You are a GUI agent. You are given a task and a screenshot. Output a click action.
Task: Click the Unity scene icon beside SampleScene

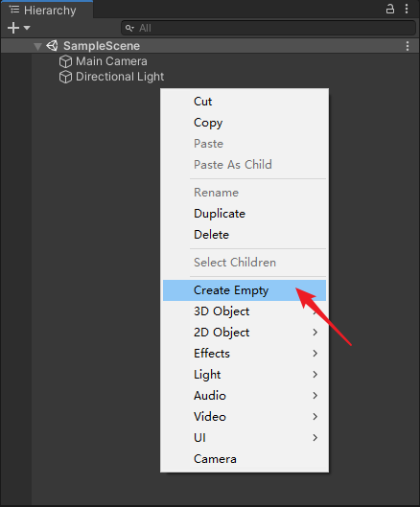(x=52, y=46)
